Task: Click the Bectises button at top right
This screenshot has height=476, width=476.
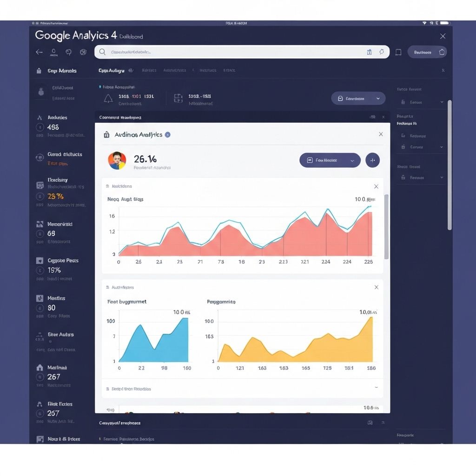Action: tap(423, 52)
